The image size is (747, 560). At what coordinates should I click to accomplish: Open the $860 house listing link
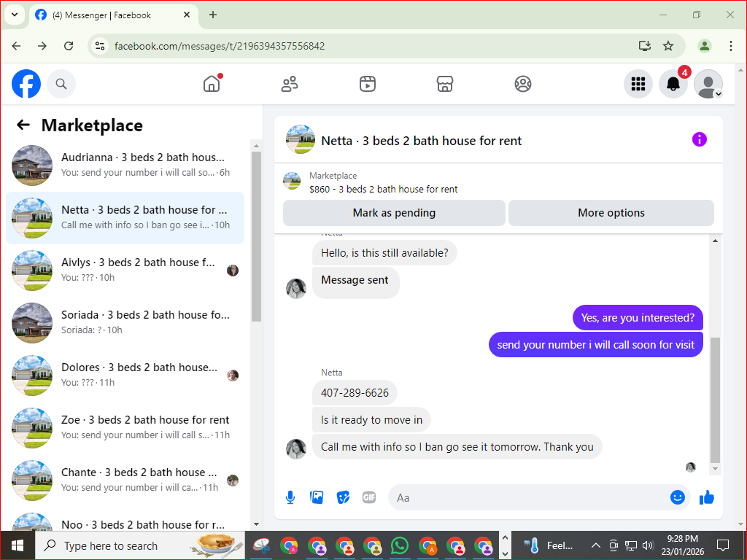click(x=384, y=189)
